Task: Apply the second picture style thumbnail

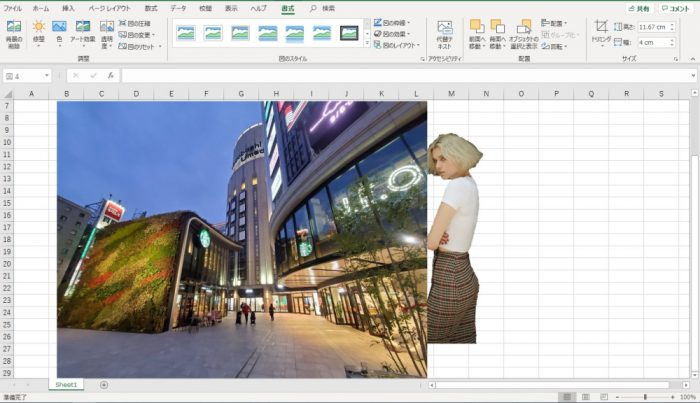Action: (x=213, y=33)
